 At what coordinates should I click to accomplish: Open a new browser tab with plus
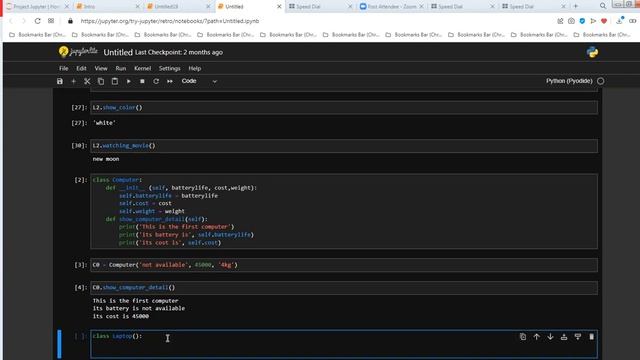576,6
